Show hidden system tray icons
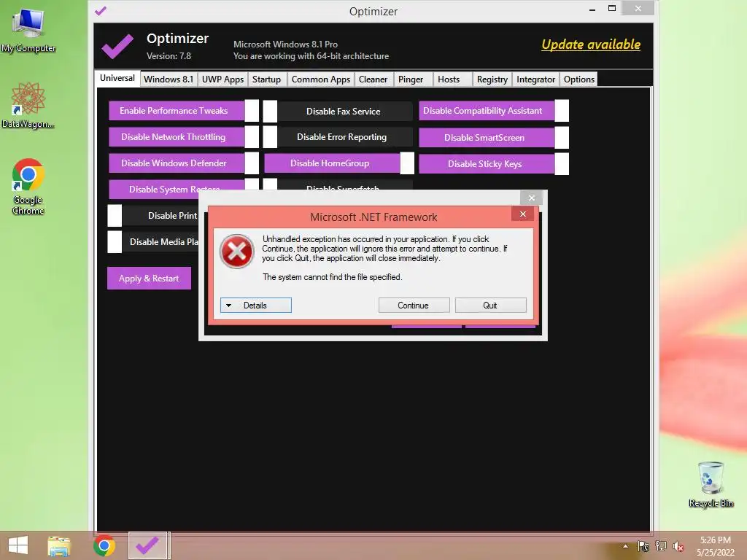 [625, 546]
